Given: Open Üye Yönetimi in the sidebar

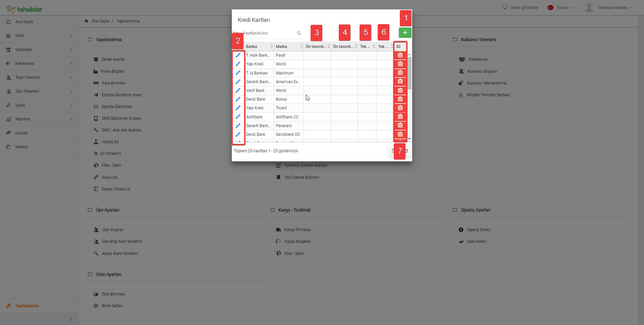Looking at the screenshot, I should pos(39,91).
